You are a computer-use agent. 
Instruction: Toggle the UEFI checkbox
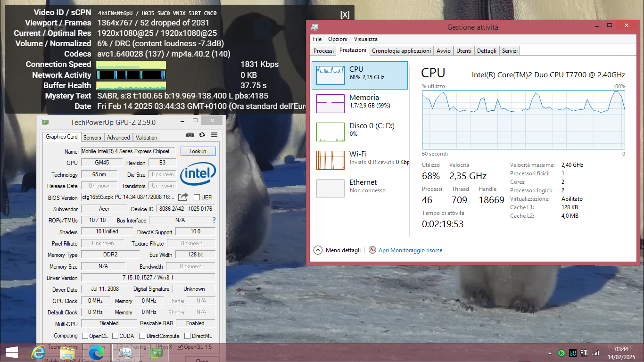tap(197, 197)
